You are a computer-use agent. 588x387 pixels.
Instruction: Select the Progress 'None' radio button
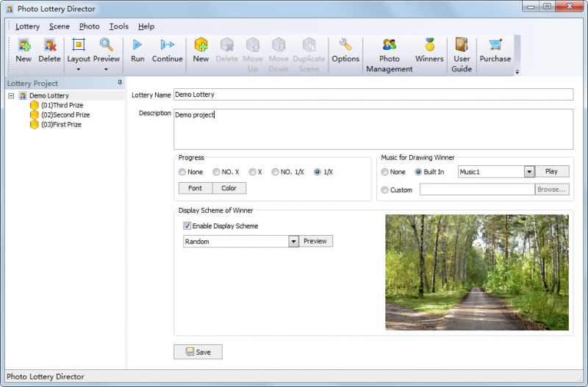pyautogui.click(x=182, y=172)
